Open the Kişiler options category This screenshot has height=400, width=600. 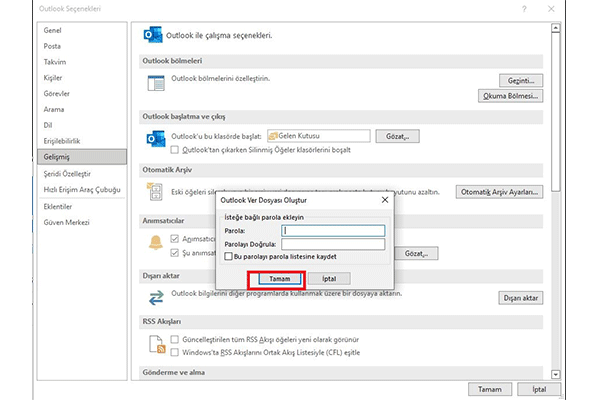click(x=53, y=78)
